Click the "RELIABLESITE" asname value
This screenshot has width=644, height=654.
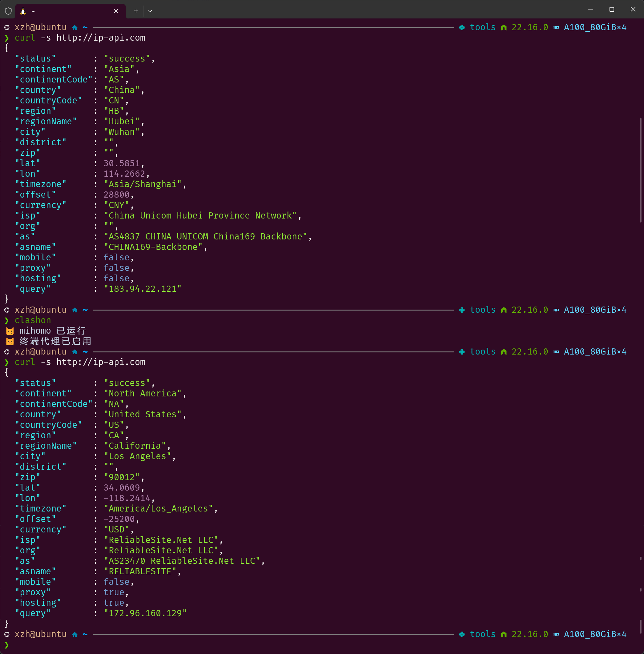[x=140, y=572]
